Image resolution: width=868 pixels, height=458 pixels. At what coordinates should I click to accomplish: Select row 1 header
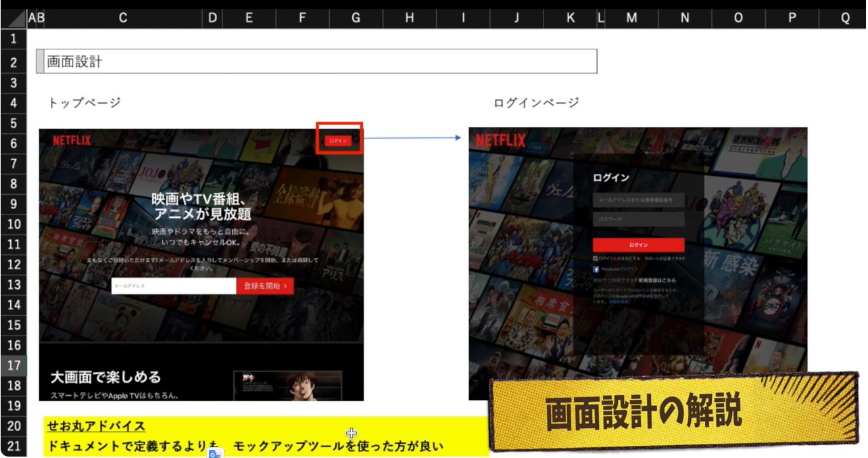pyautogui.click(x=13, y=39)
